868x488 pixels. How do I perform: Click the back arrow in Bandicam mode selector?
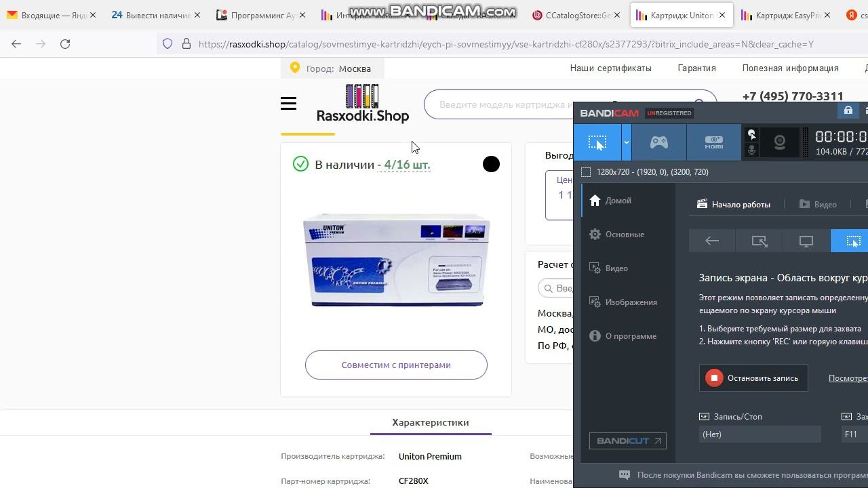(x=712, y=241)
